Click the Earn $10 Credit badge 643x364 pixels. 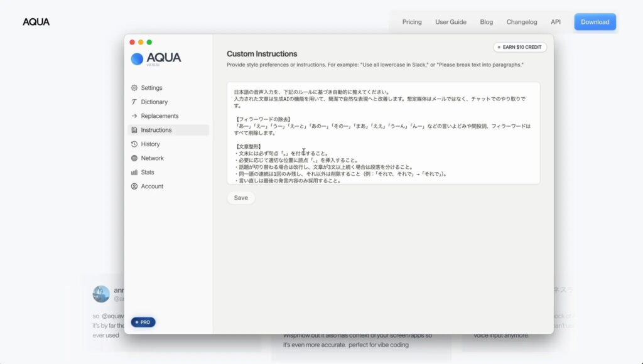[x=520, y=47]
